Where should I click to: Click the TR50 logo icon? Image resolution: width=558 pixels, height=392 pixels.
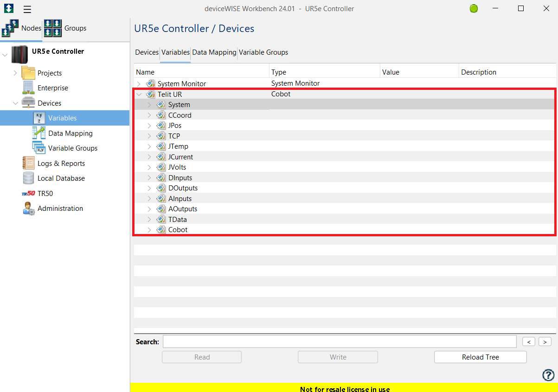(28, 194)
